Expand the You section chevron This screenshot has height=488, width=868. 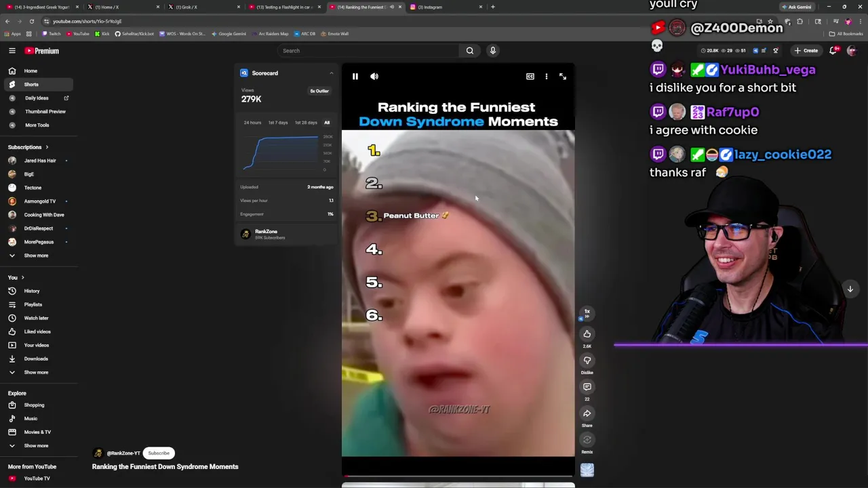[22, 277]
